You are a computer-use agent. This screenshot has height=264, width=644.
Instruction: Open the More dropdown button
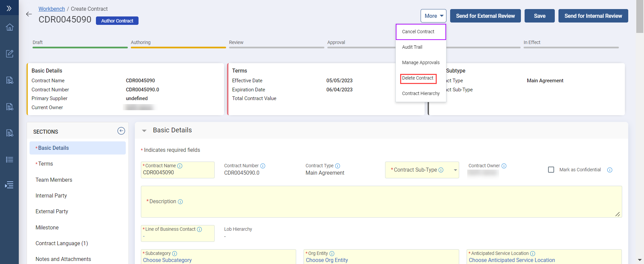433,16
